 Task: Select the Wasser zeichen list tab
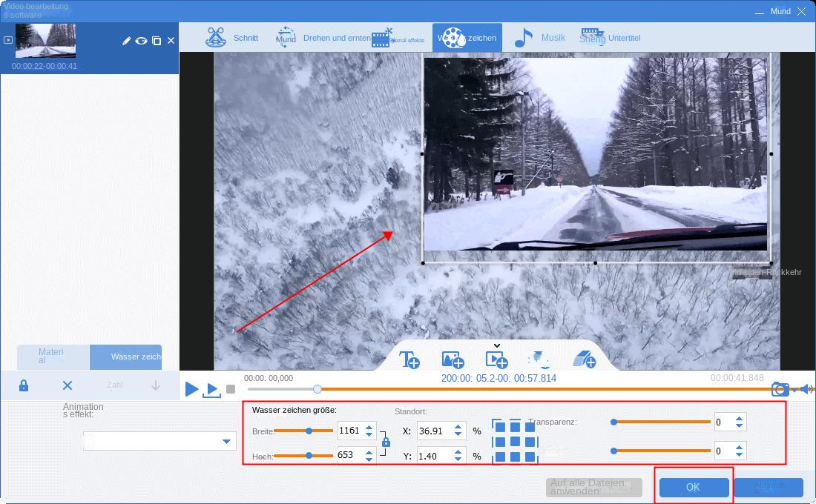coord(125,357)
